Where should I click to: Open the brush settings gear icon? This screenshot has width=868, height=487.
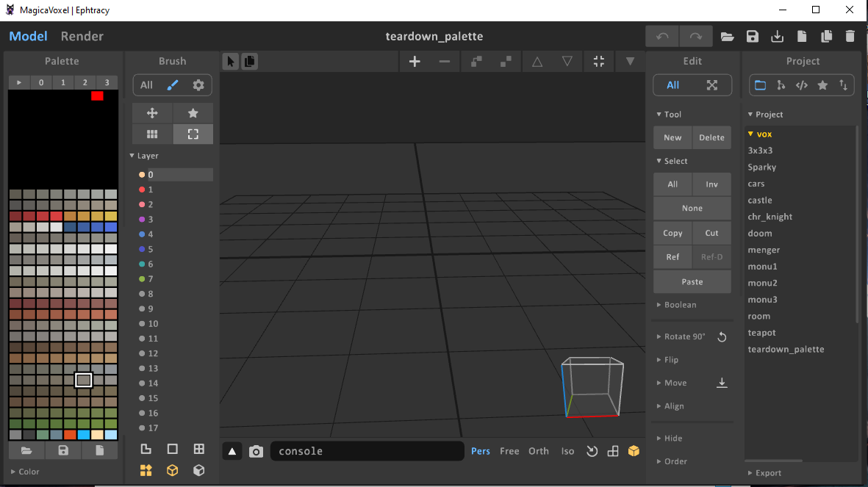pos(198,85)
